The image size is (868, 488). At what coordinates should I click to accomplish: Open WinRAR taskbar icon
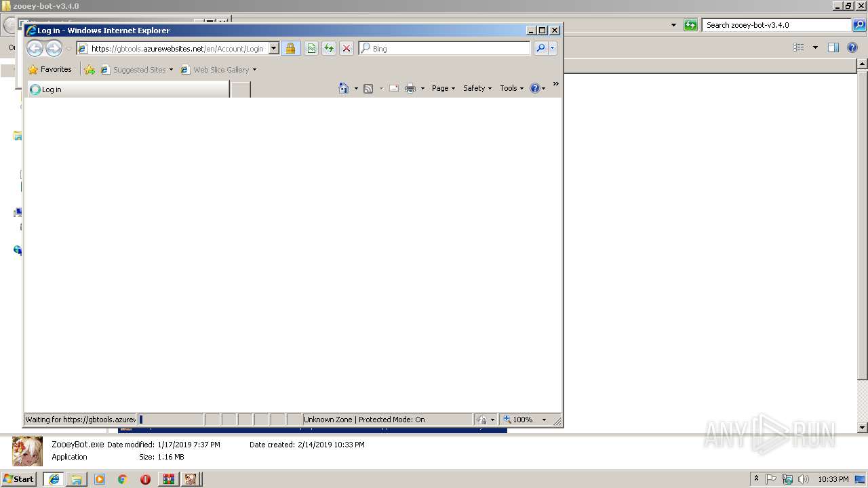(x=168, y=479)
